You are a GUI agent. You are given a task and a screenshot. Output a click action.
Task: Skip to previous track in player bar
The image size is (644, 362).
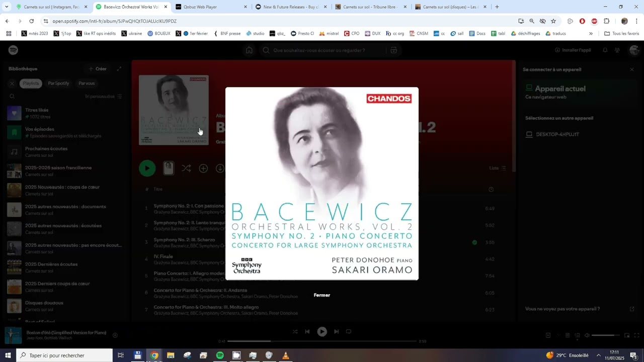[x=307, y=332]
